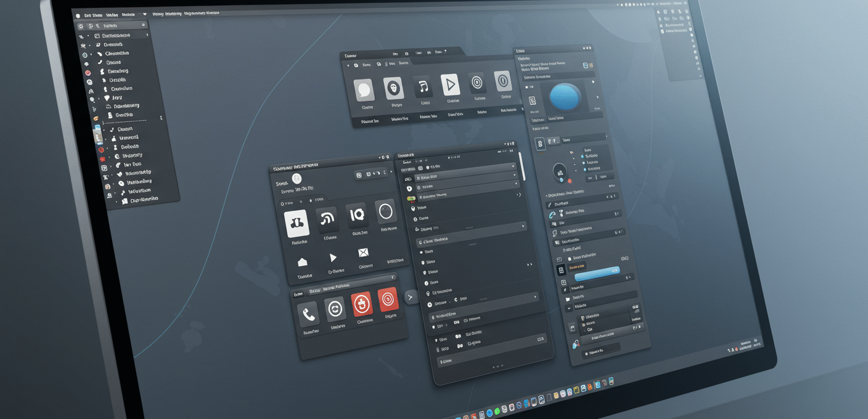The height and width of the screenshot is (419, 868).
Task: Click the speech bubble chat icon
Action: pos(364,91)
